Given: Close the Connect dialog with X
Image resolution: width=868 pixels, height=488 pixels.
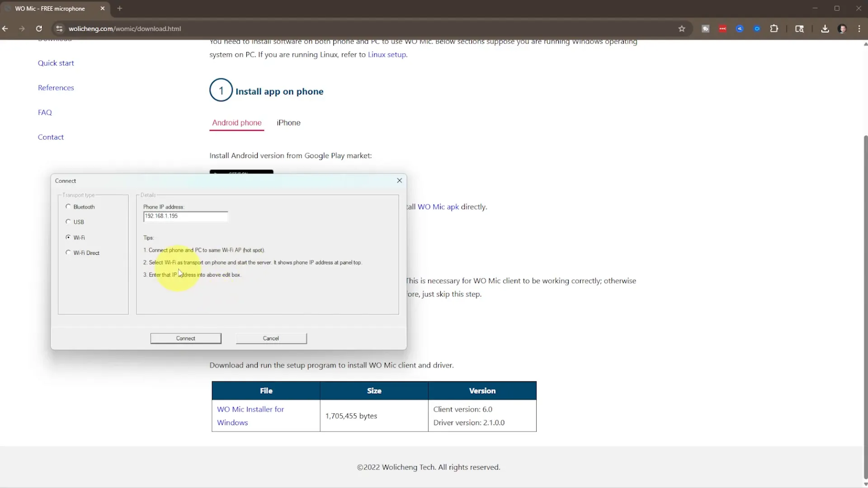Looking at the screenshot, I should point(399,180).
